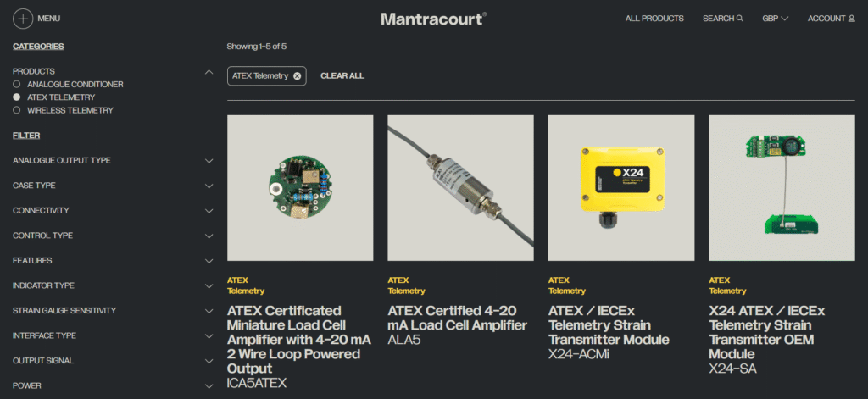Expand the Case Type filter
The width and height of the screenshot is (868, 399).
[209, 186]
